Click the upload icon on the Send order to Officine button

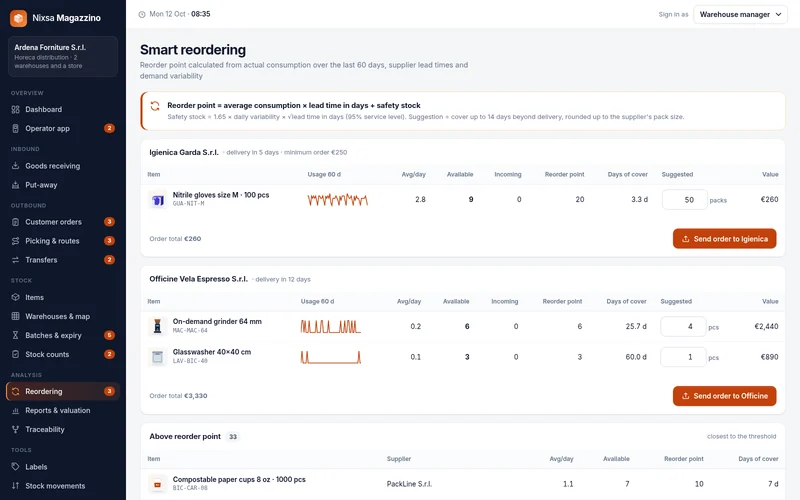click(686, 396)
